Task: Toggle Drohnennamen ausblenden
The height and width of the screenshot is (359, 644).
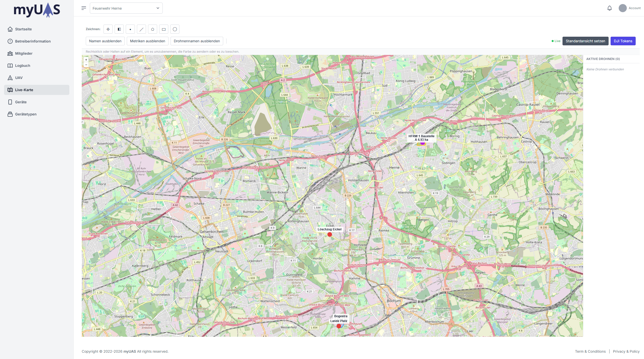Action: (197, 41)
